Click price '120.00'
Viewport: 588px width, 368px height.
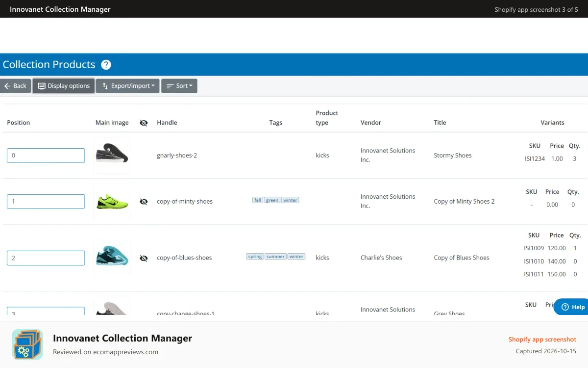coord(557,248)
